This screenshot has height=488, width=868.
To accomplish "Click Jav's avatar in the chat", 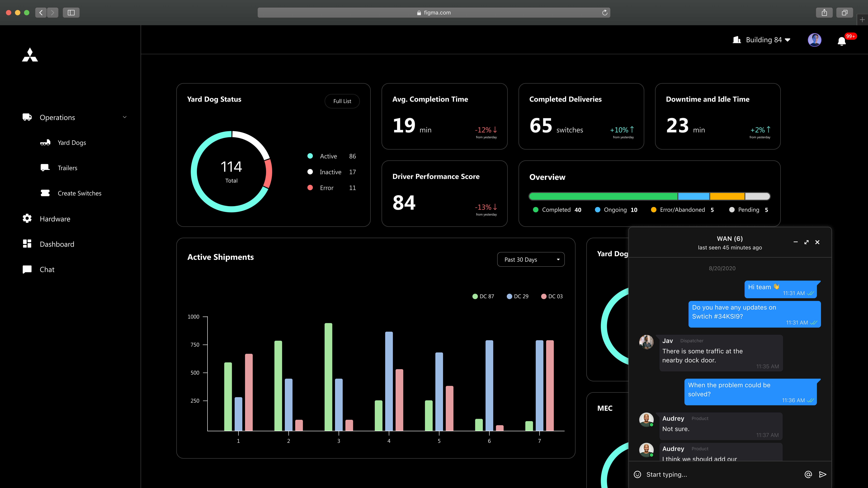I will (x=646, y=342).
